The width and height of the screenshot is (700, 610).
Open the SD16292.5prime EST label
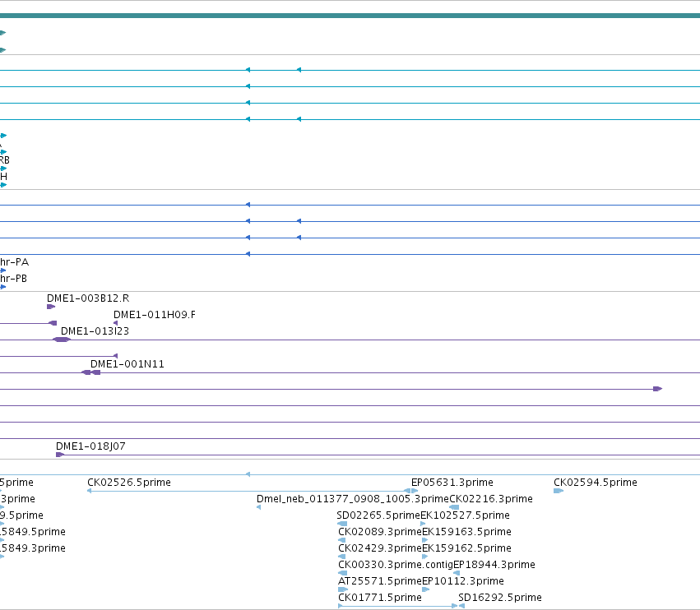click(x=500, y=598)
